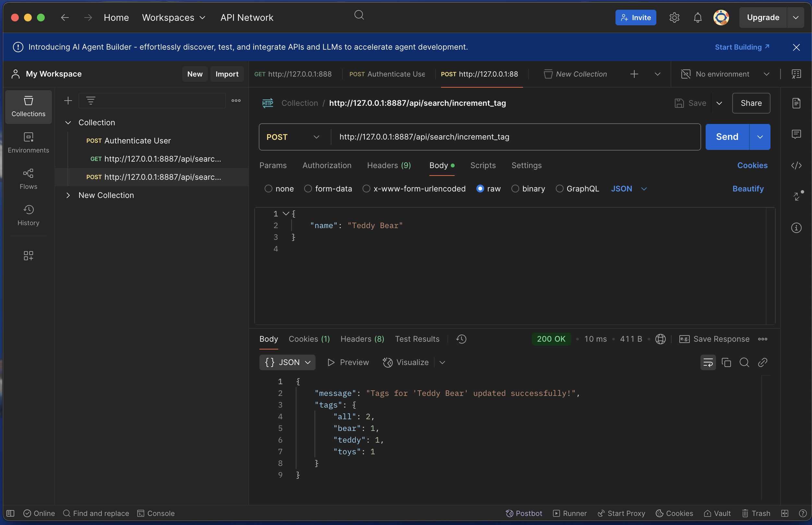Open the request info icon
The height and width of the screenshot is (525, 812).
(x=796, y=228)
